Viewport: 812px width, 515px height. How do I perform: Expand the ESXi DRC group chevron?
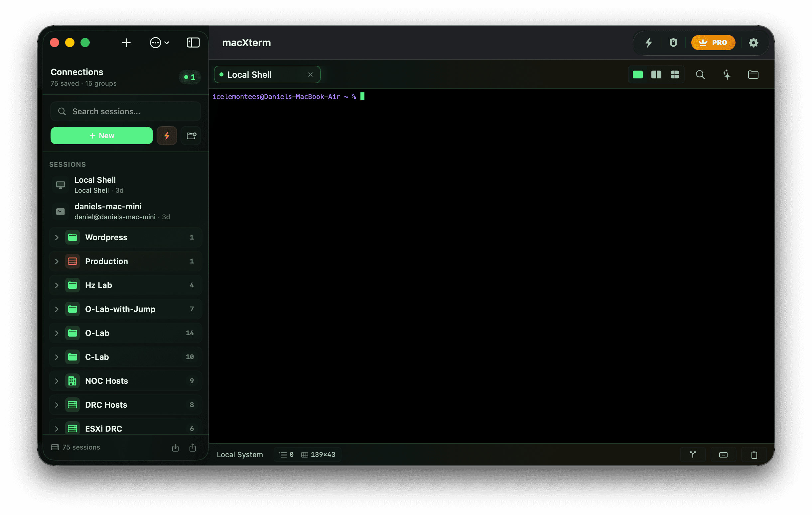tap(57, 429)
